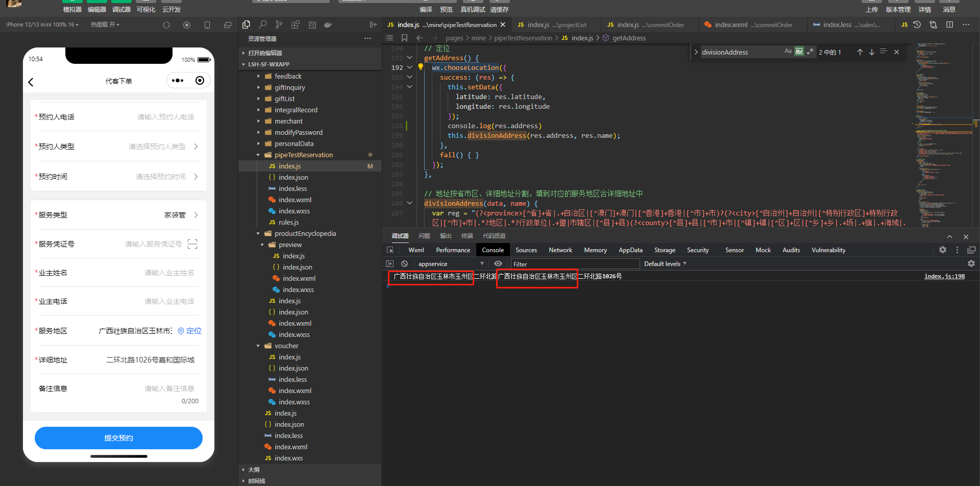Collapse the voucher folder
The height and width of the screenshot is (486, 980).
point(286,346)
